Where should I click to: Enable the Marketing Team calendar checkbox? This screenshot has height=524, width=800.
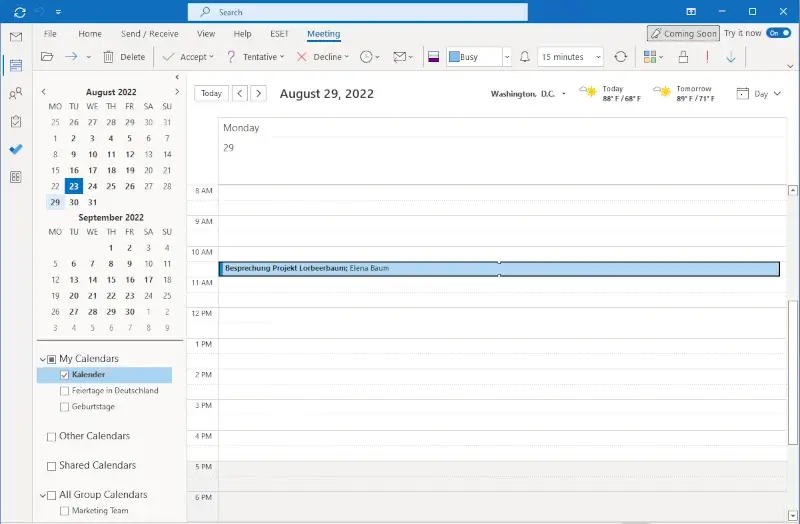point(64,511)
